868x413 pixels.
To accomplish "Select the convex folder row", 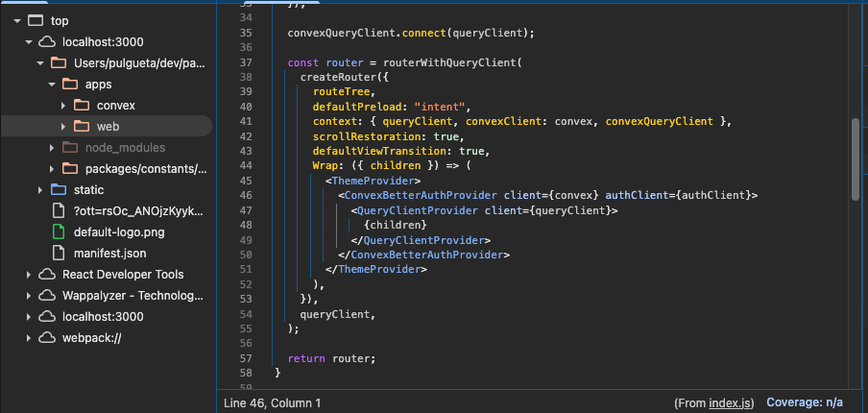I will [107, 106].
